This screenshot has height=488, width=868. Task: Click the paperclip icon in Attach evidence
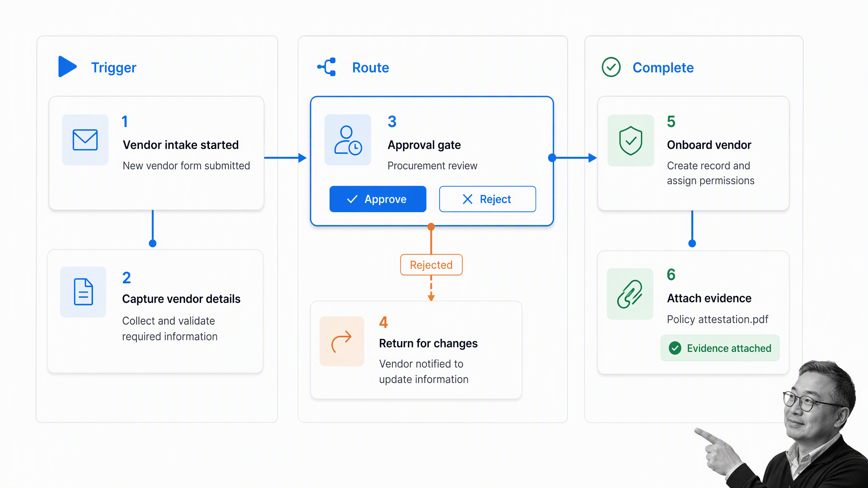630,294
